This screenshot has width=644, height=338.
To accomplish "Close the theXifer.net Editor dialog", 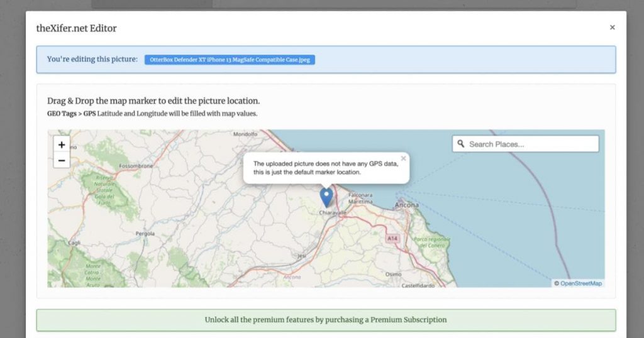I will click(613, 28).
